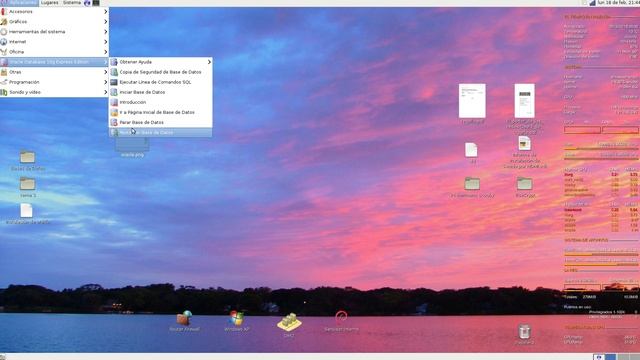The width and height of the screenshot is (640, 360).
Task: Launch the terminal from top panel
Action: (96, 3)
